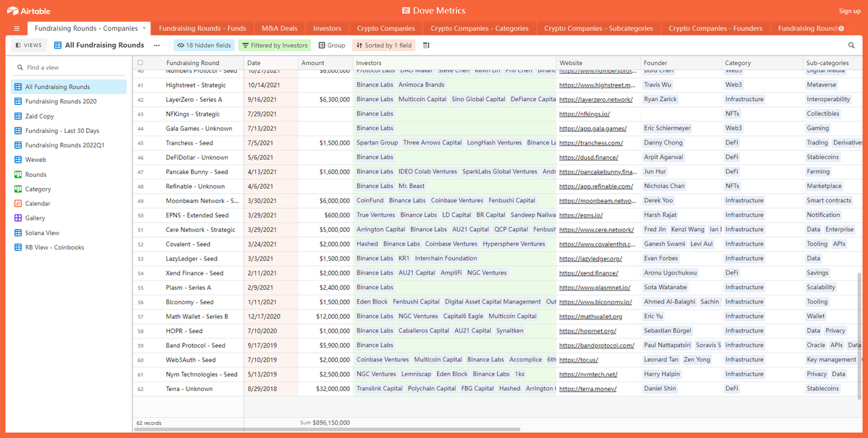The height and width of the screenshot is (438, 868).
Task: Open the hamburger tables menu
Action: pos(17,29)
